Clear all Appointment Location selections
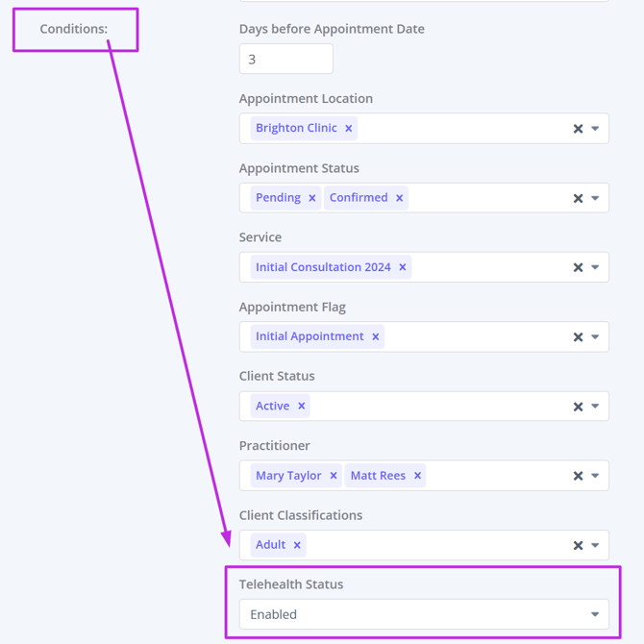The width and height of the screenshot is (644, 644). coord(578,129)
